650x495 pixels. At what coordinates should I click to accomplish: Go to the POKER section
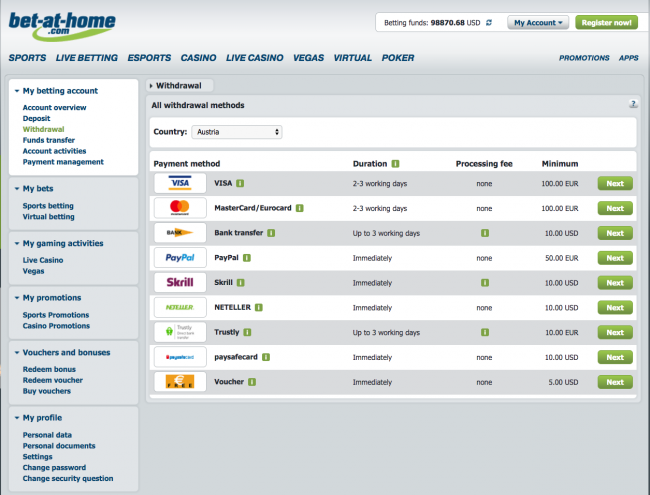(398, 58)
